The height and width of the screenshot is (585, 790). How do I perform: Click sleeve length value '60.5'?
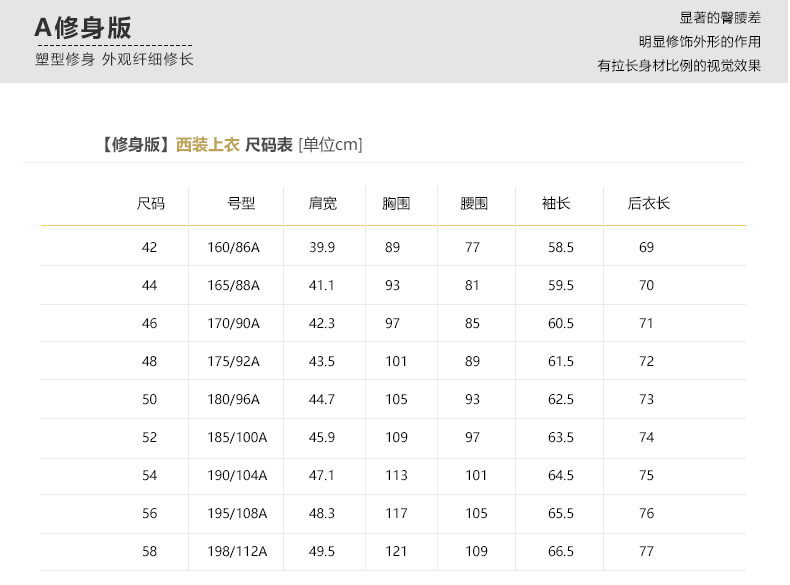(x=561, y=323)
